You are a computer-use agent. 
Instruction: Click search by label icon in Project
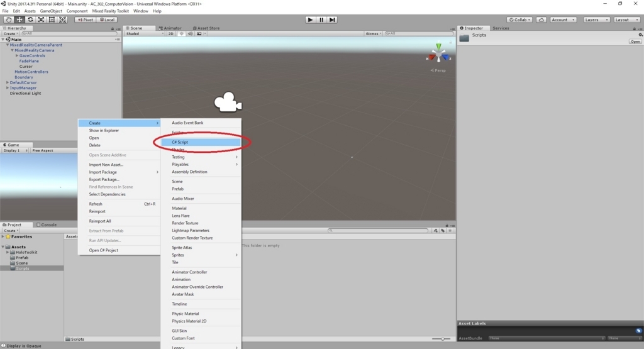[x=443, y=231]
